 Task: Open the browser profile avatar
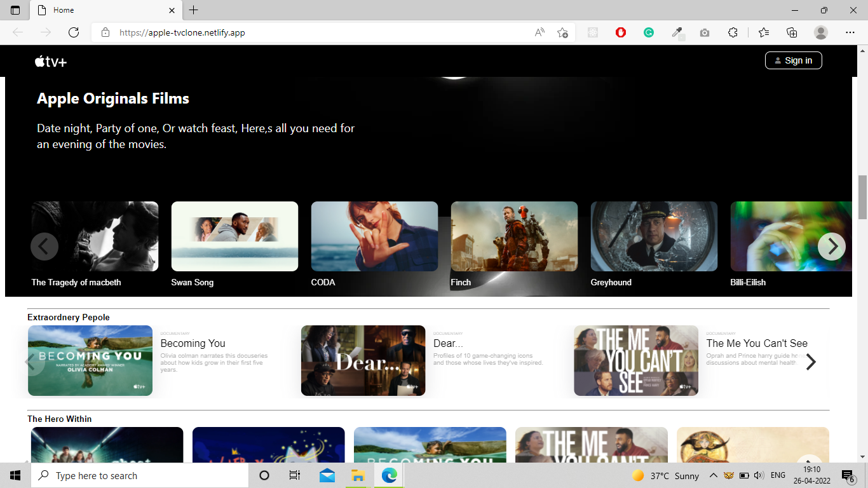(x=821, y=32)
